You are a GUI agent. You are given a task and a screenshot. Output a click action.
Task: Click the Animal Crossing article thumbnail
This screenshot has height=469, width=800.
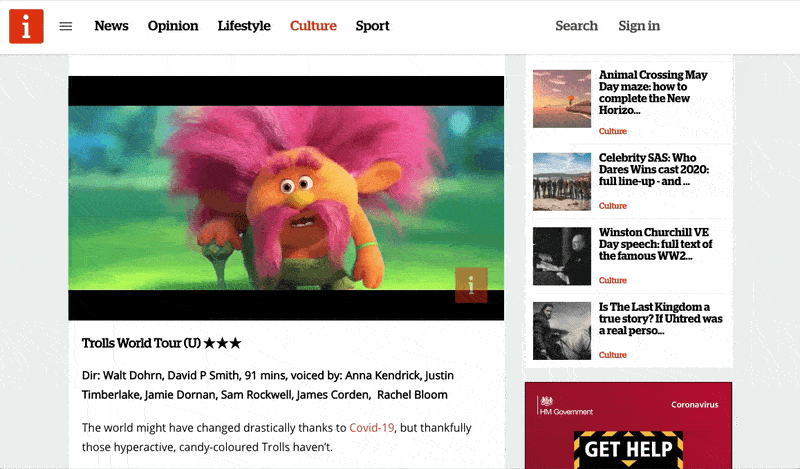click(562, 98)
